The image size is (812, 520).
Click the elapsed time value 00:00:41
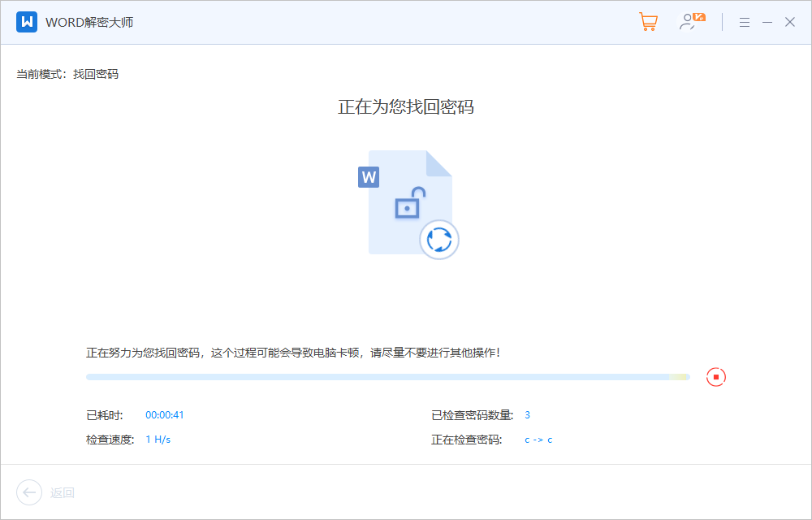165,415
